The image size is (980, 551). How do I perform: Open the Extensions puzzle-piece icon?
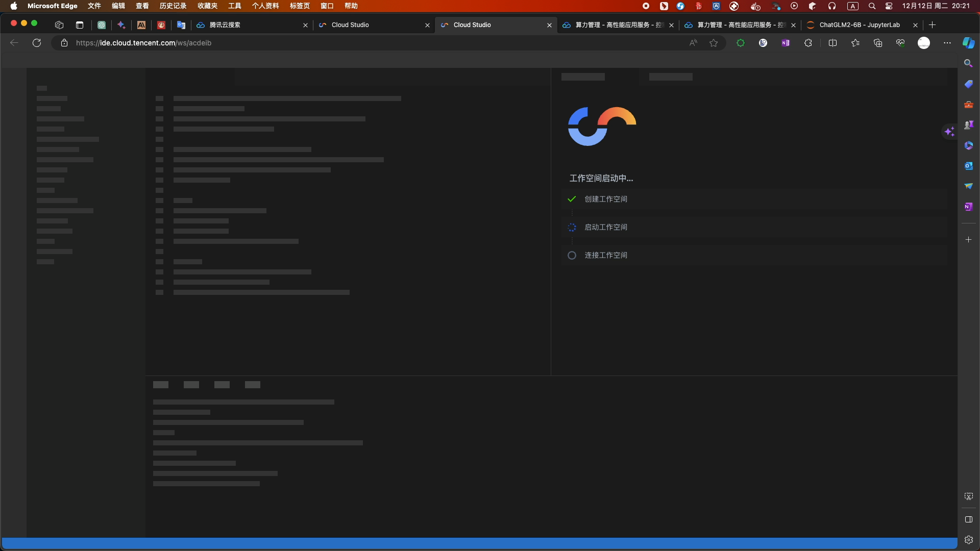(808, 43)
